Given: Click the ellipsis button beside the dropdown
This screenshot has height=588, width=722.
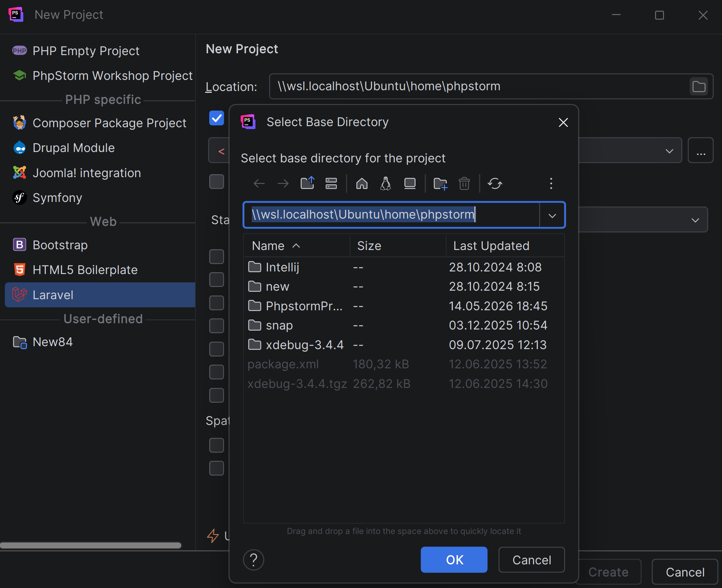Looking at the screenshot, I should tap(701, 150).
